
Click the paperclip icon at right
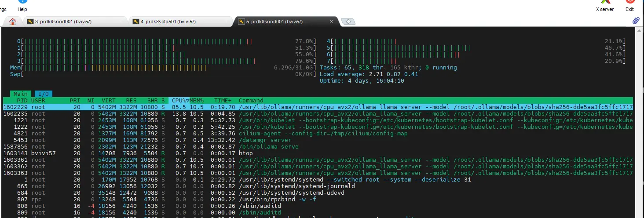point(636,21)
